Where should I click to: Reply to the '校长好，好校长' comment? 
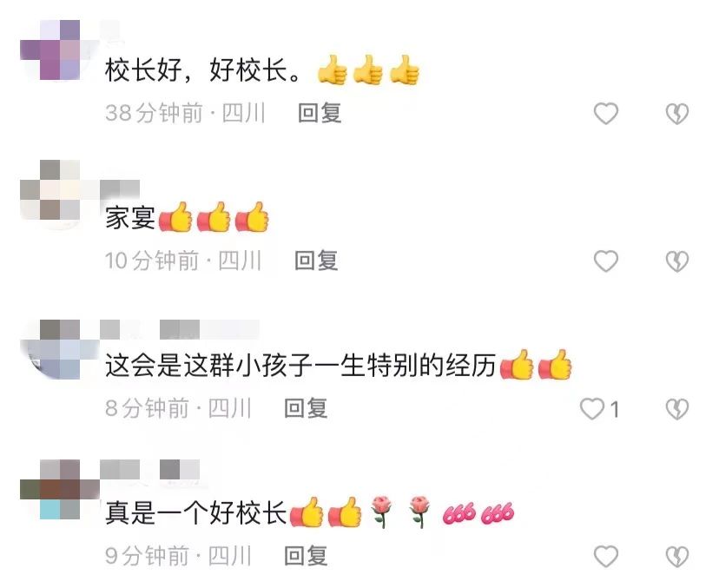pos(320,113)
